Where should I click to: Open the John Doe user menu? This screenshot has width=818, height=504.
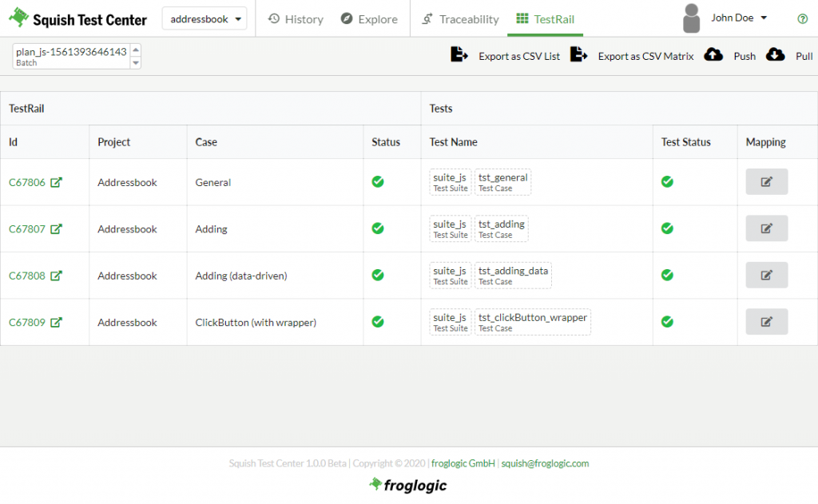click(738, 18)
